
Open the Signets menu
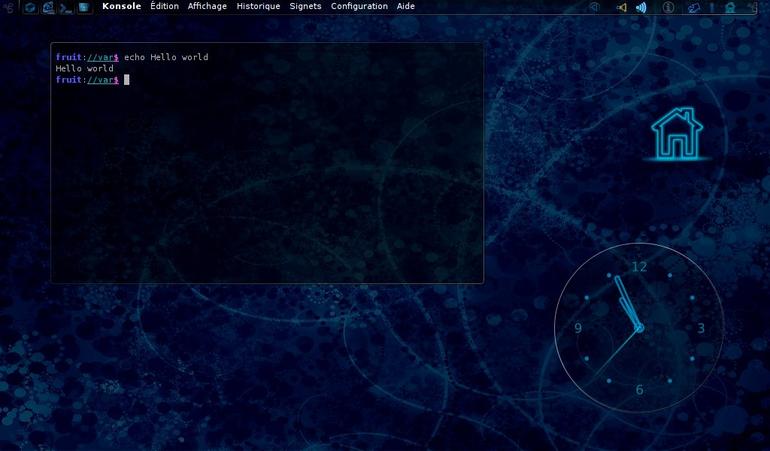tap(305, 6)
